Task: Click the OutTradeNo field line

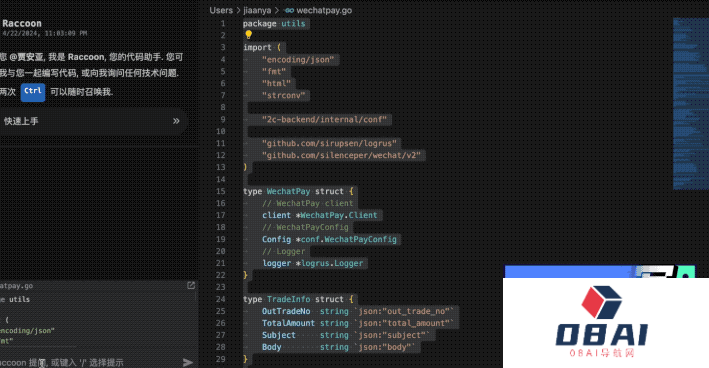Action: click(x=358, y=311)
